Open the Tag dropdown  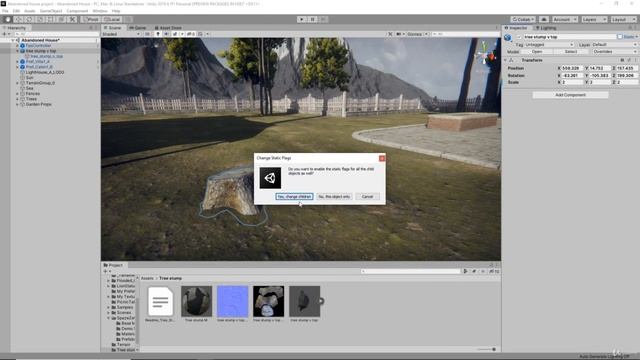tap(549, 44)
